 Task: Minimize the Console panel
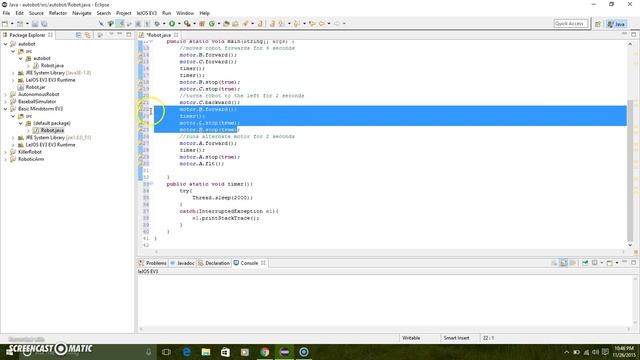click(x=625, y=262)
